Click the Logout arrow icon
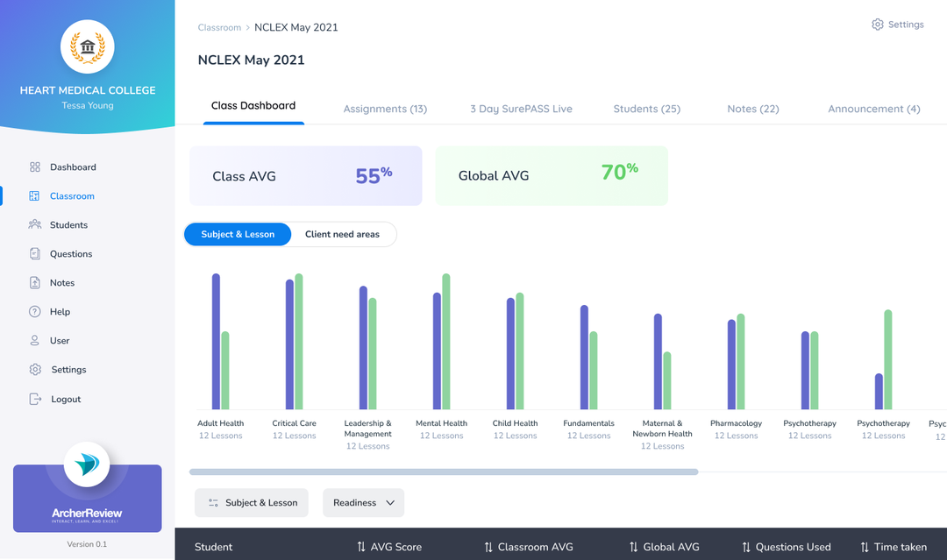 (x=35, y=400)
